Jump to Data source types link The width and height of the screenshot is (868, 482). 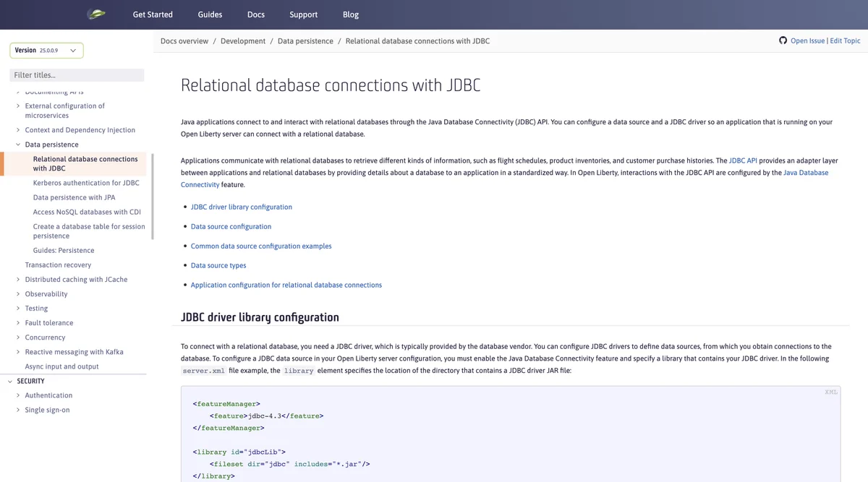(x=218, y=265)
